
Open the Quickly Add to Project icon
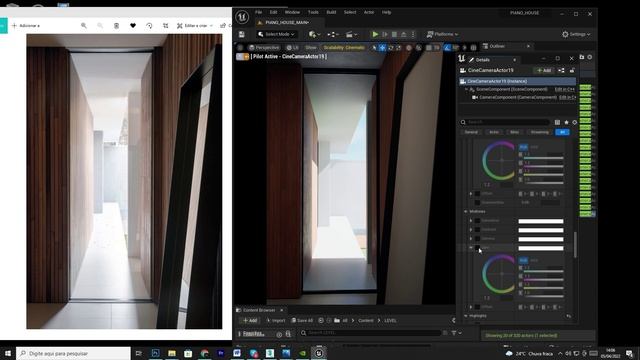pyautogui.click(x=313, y=34)
